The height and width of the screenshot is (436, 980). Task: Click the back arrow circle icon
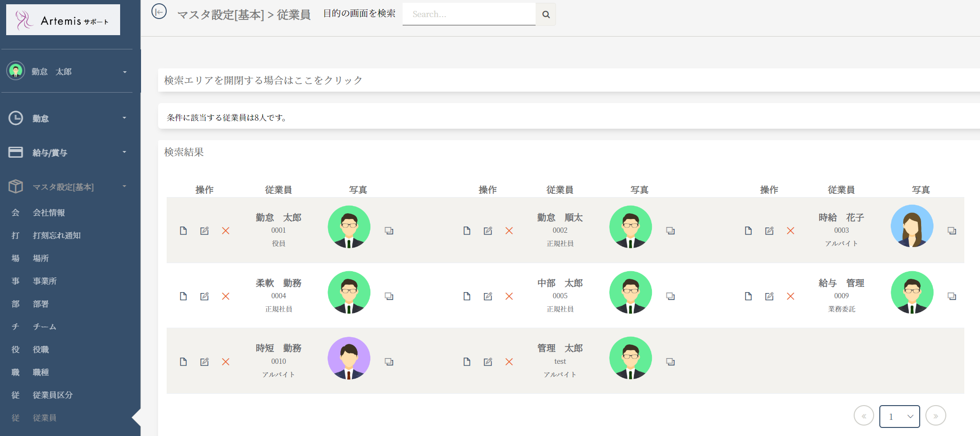pos(159,11)
